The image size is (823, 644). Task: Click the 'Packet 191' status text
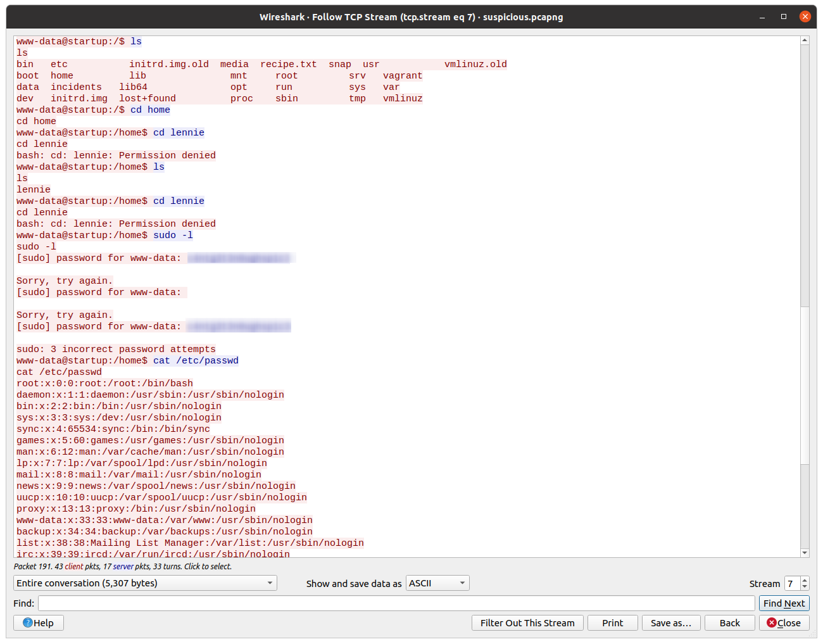pyautogui.click(x=34, y=566)
